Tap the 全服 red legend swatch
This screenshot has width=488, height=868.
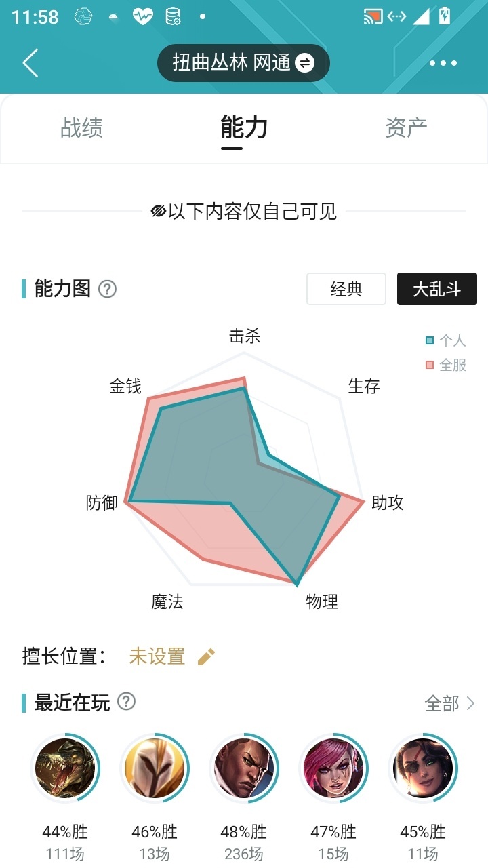(430, 366)
